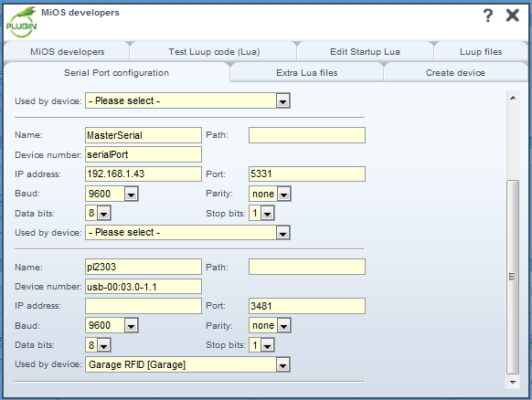
Task: Open help via the question mark icon
Action: 487,16
